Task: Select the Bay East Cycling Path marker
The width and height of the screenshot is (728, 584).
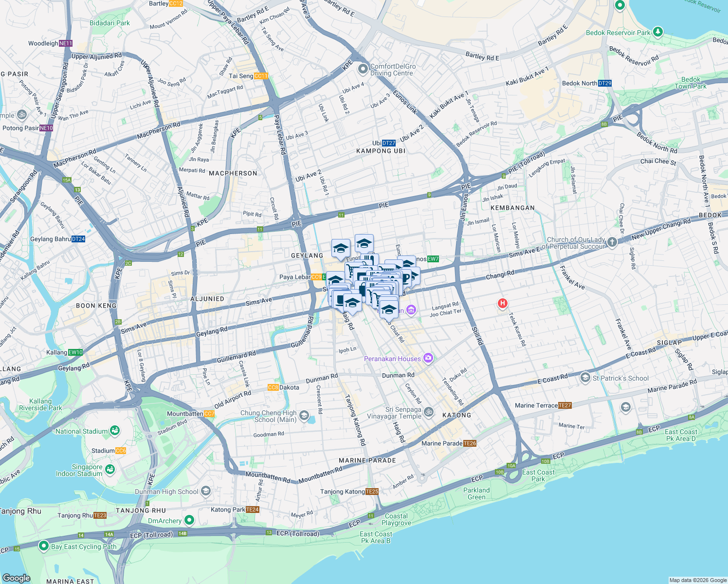Action: (44, 546)
